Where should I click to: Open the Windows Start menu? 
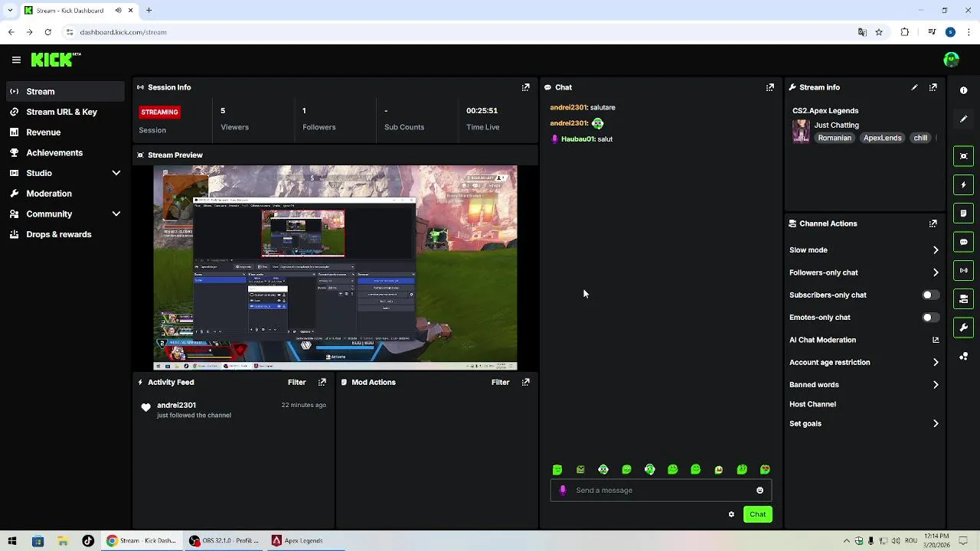12,540
